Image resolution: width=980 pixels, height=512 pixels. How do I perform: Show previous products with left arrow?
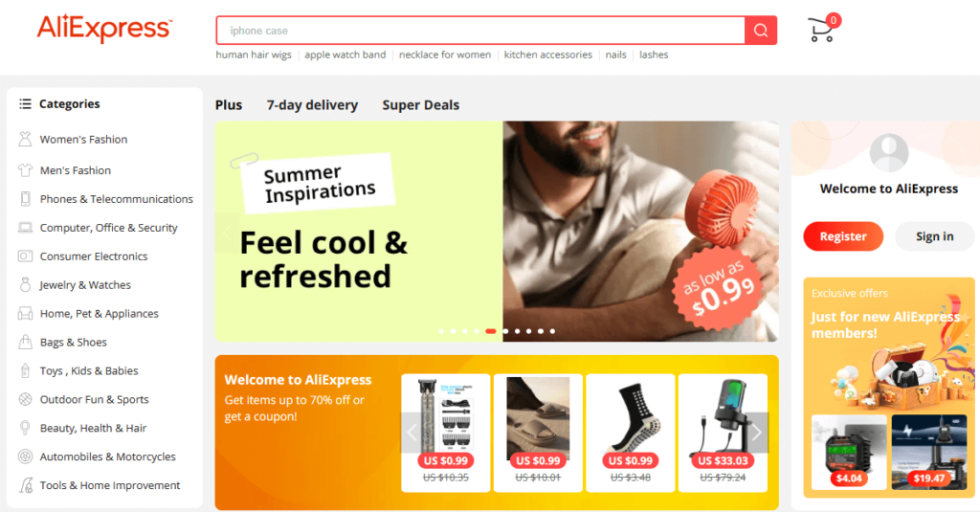pos(412,432)
